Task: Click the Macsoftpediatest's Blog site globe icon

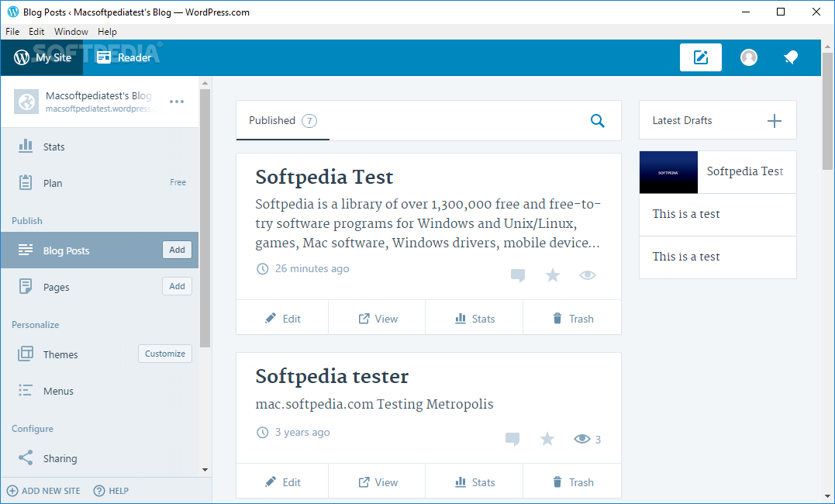Action: [26, 102]
